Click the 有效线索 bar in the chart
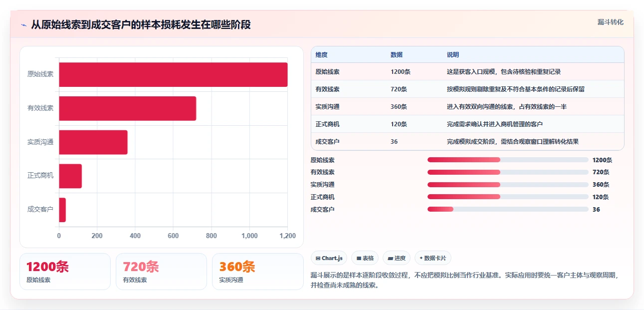This screenshot has width=644, height=310. click(128, 108)
